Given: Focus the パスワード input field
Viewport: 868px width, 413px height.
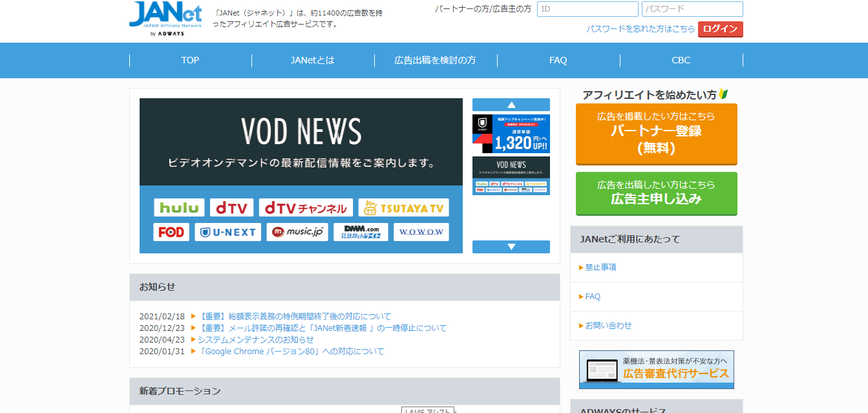Looking at the screenshot, I should click(x=692, y=9).
